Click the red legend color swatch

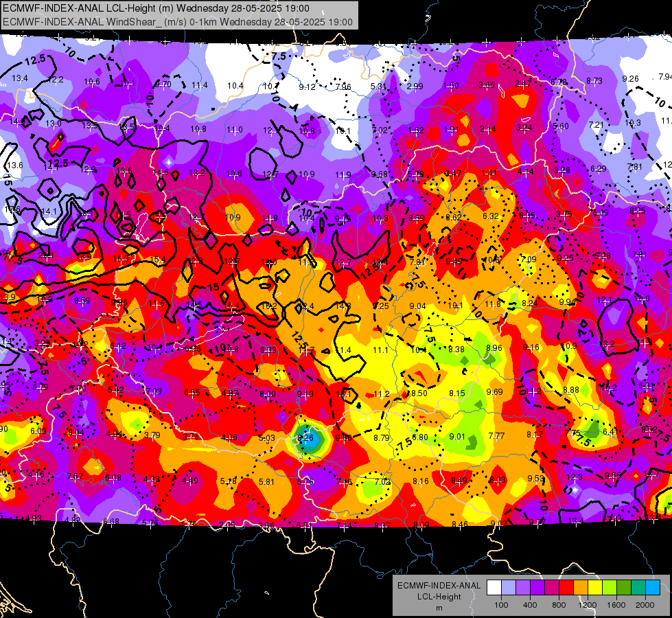[x=566, y=588]
